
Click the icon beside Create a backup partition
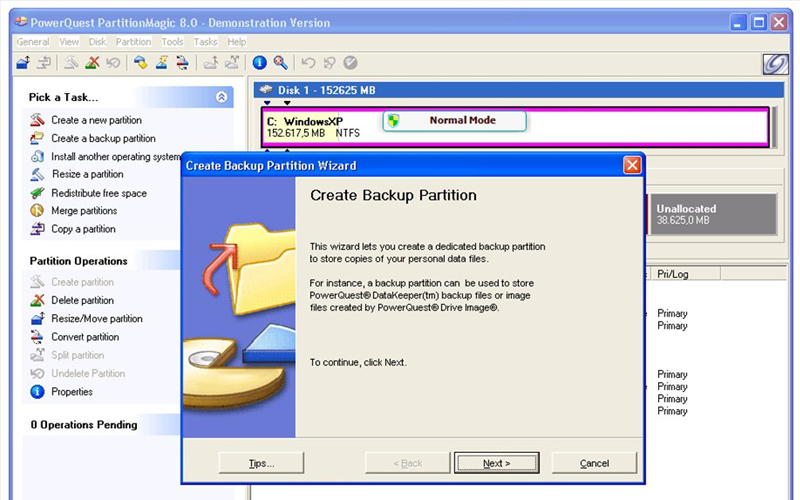click(37, 138)
